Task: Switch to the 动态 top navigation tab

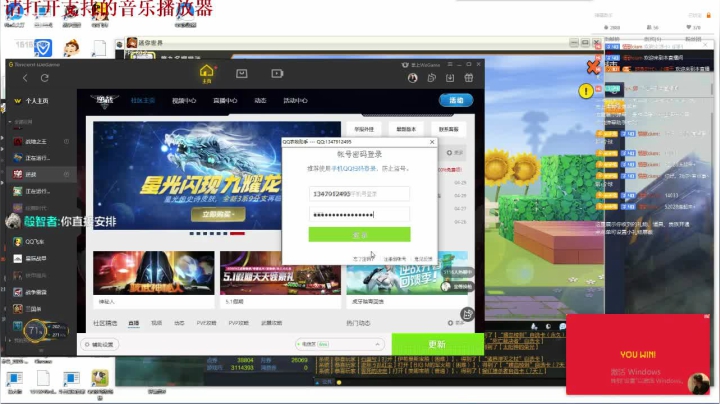Action: [x=260, y=101]
